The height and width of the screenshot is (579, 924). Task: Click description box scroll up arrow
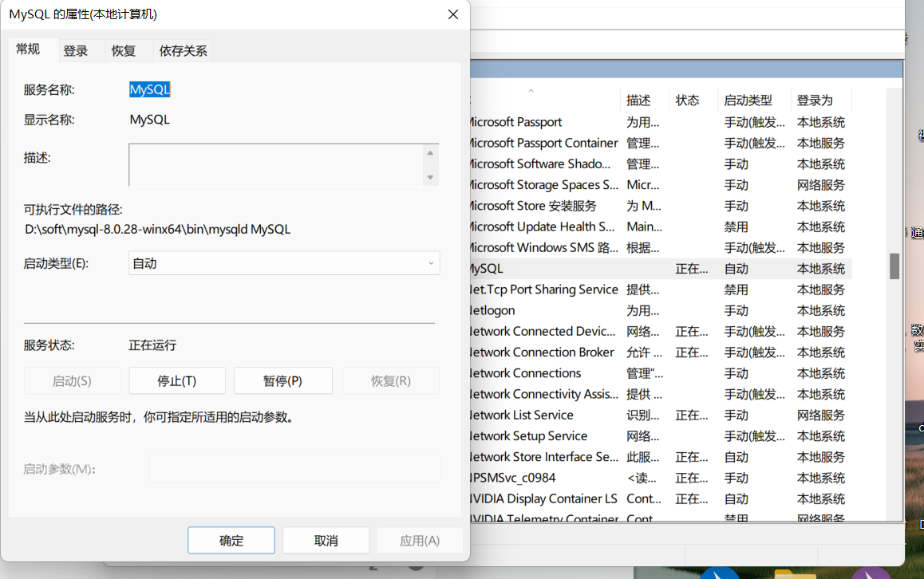click(x=430, y=153)
